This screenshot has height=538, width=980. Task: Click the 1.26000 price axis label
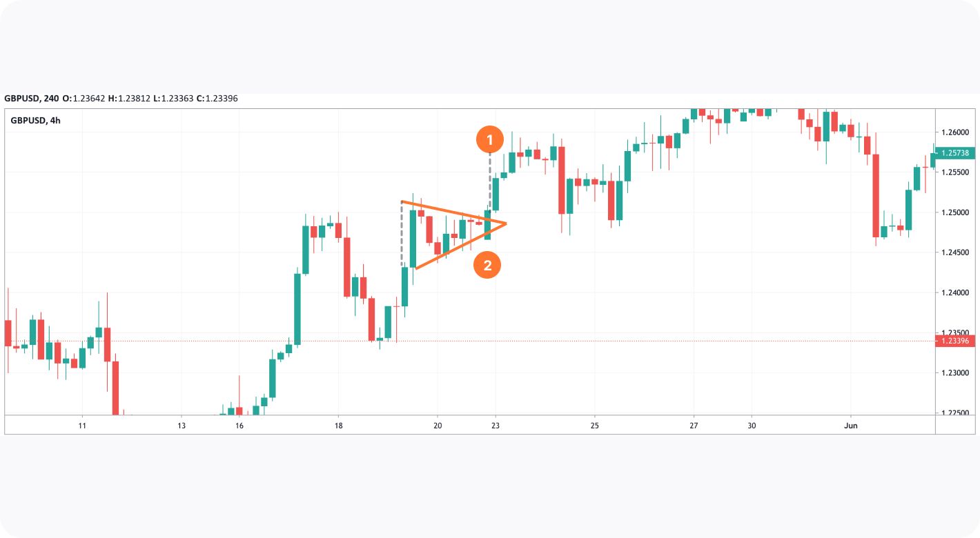[x=956, y=132]
